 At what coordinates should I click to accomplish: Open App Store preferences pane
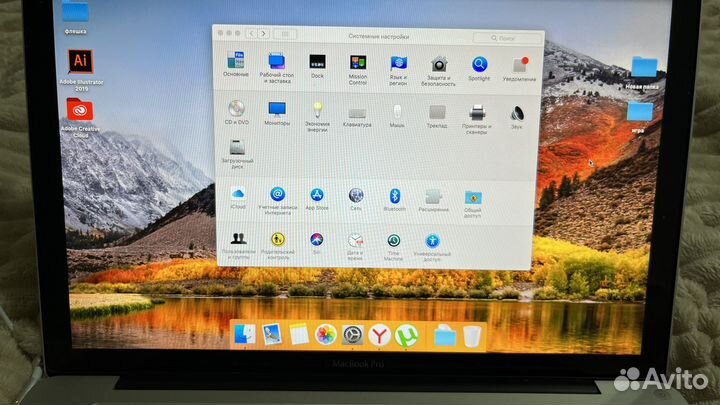click(x=317, y=195)
